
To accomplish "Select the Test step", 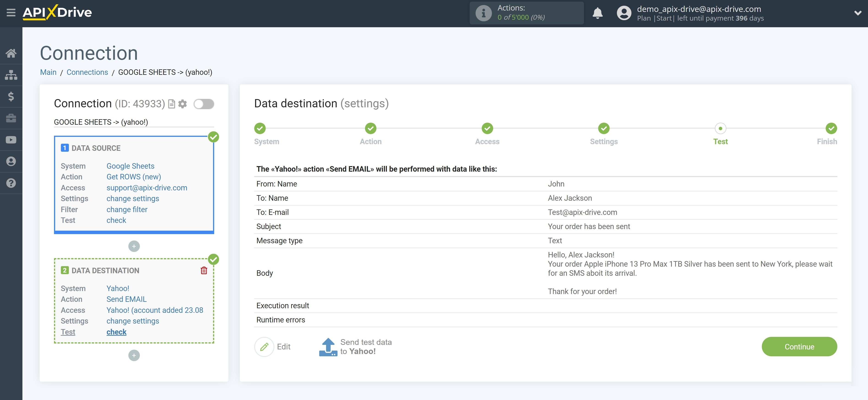I will coord(720,128).
